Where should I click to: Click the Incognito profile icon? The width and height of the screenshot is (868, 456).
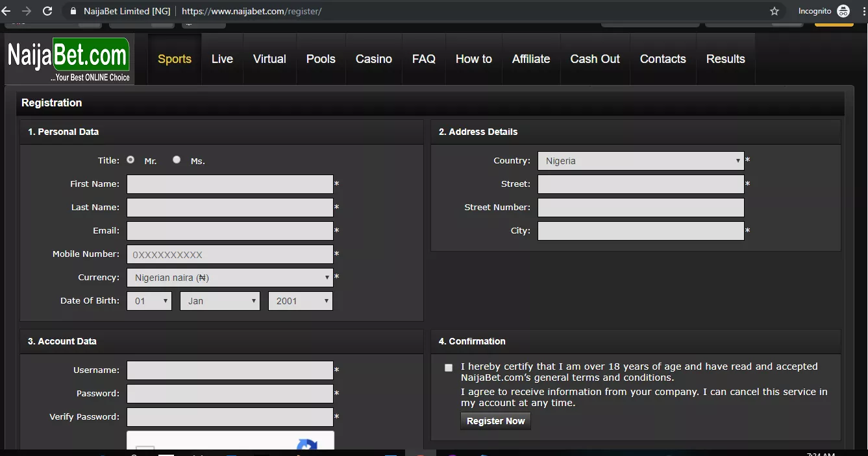coord(843,11)
